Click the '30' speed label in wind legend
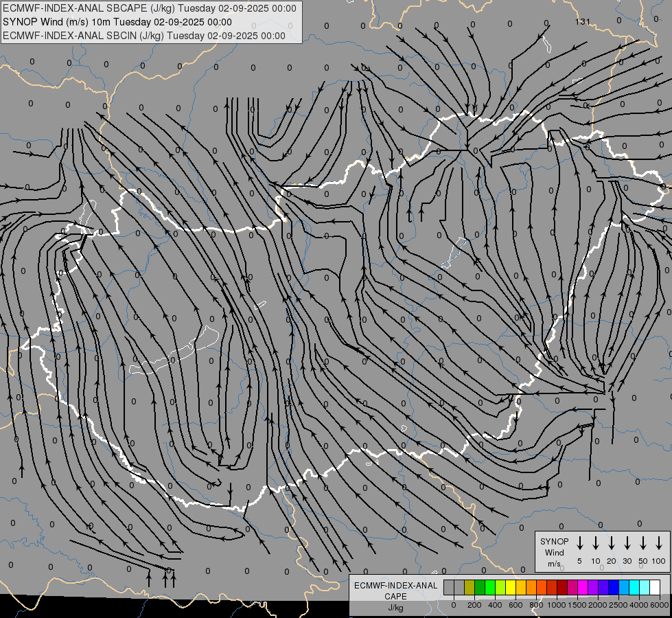Image resolution: width=672 pixels, height=618 pixels. coord(627,561)
